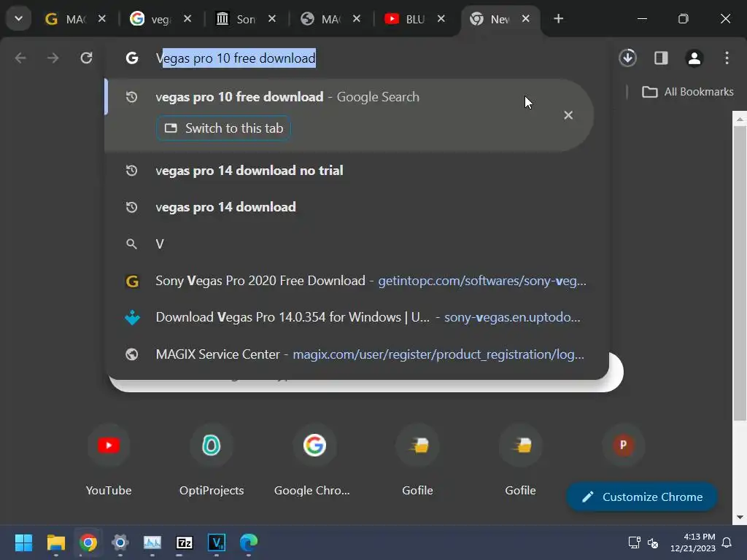Remove the first suggestion with X button
This screenshot has width=747, height=560.
[568, 115]
